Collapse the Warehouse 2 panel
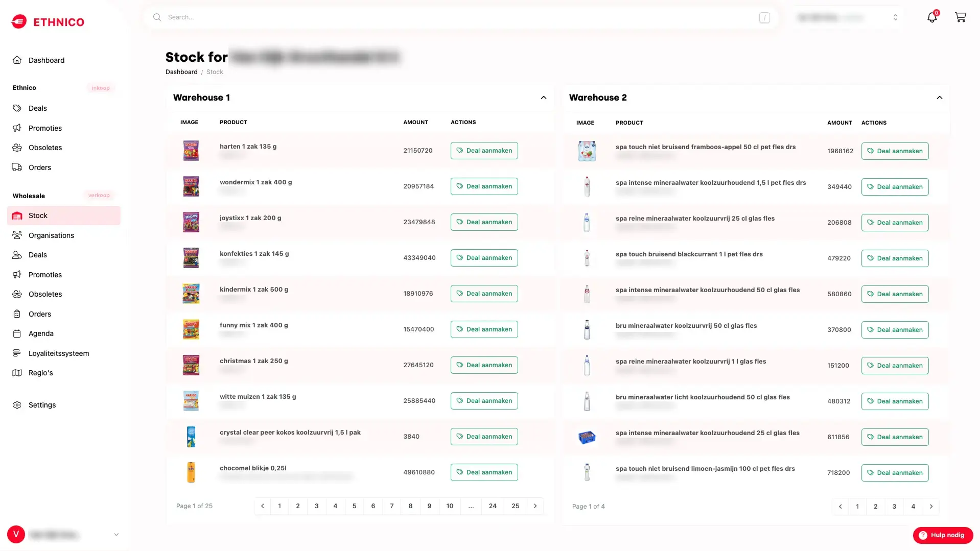Viewport: 980px width, 551px height. (x=940, y=98)
